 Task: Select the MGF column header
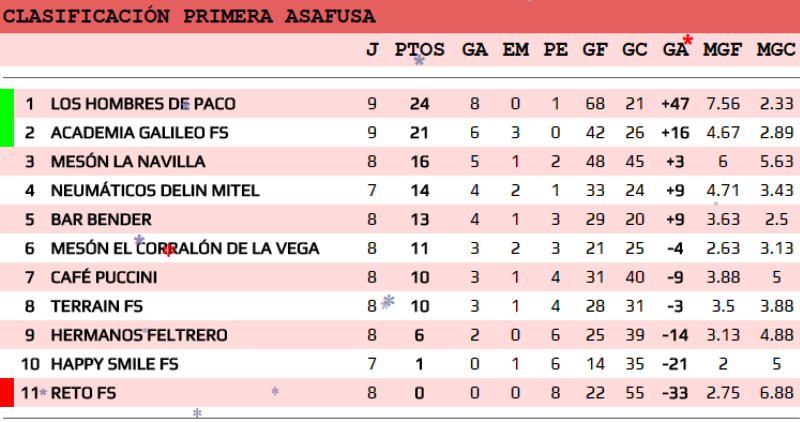(722, 49)
